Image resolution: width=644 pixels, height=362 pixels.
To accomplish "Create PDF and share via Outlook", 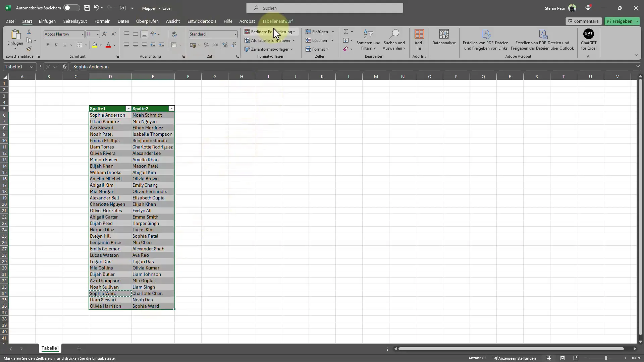I will coord(542,40).
